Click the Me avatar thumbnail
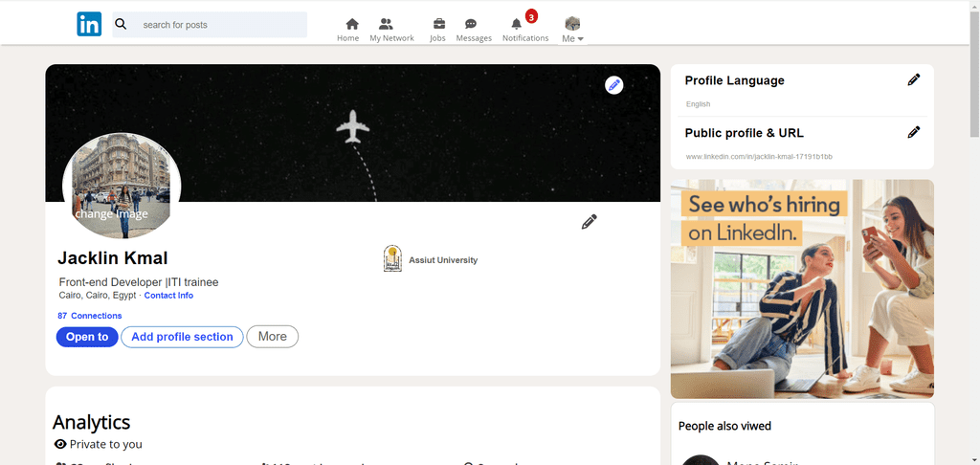980x465 pixels. 572,24
